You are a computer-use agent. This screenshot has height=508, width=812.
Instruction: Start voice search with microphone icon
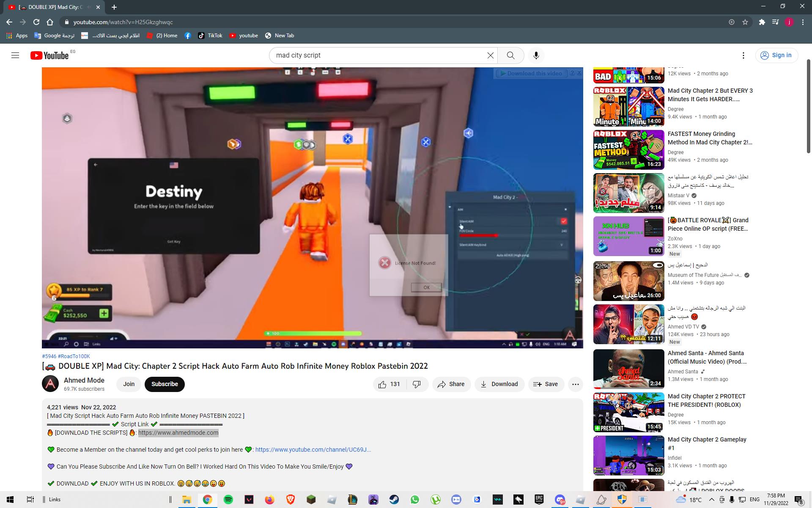click(536, 55)
